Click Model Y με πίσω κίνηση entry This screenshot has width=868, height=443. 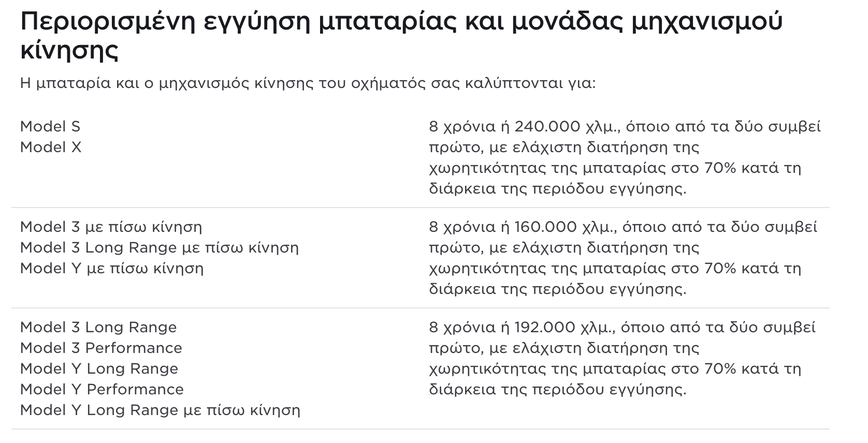coord(112,268)
